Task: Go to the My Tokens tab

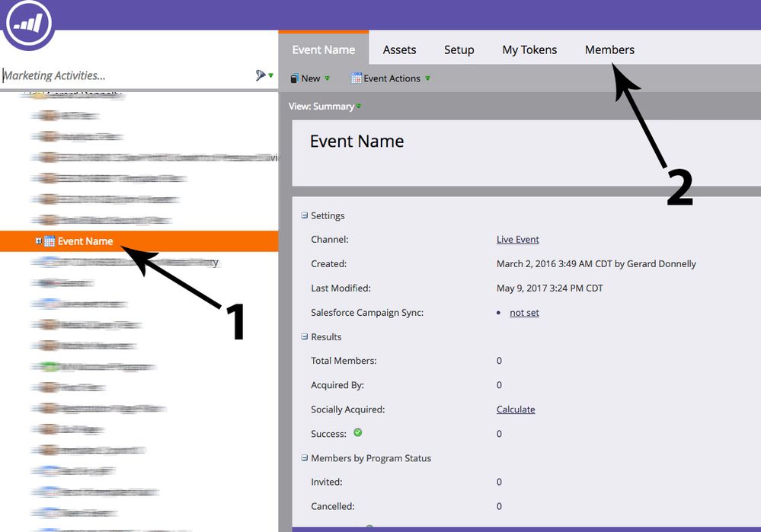Action: [x=529, y=50]
